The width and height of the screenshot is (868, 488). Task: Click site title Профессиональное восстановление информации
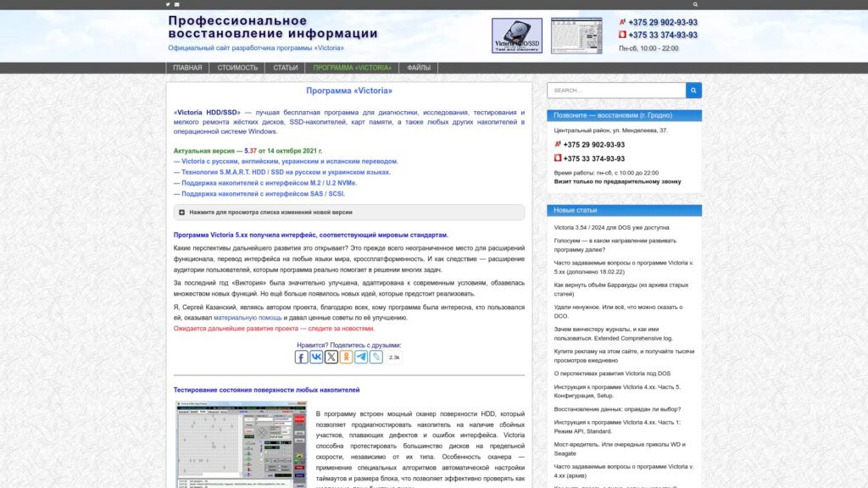pyautogui.click(x=273, y=27)
